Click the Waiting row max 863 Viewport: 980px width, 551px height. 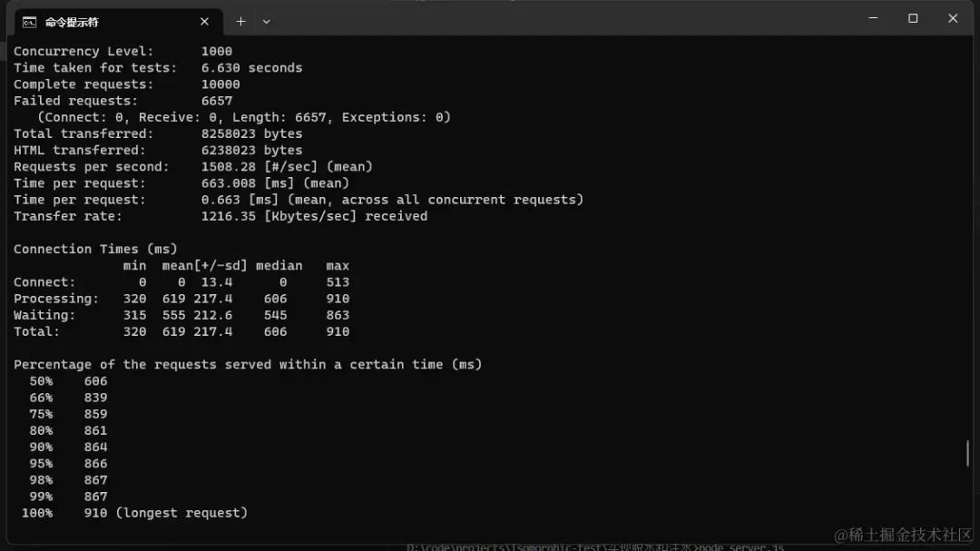tap(338, 315)
